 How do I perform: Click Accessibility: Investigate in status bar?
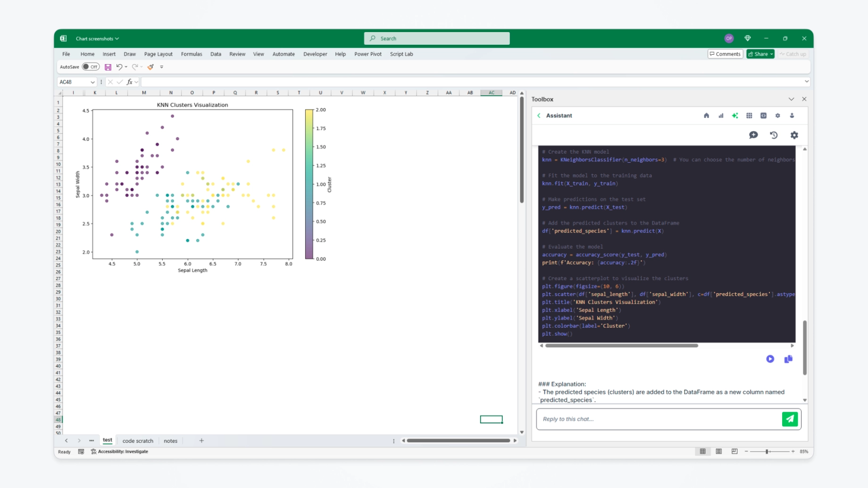click(x=119, y=452)
